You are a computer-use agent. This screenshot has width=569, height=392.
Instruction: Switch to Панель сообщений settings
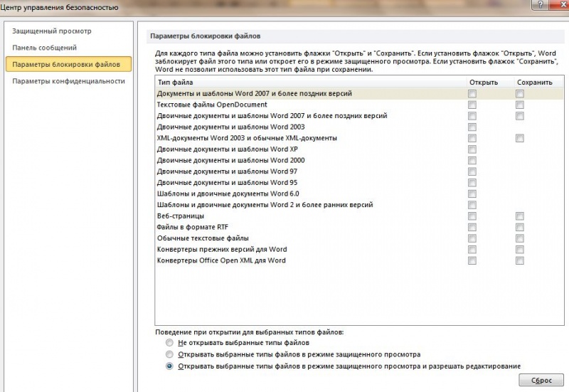click(x=45, y=48)
